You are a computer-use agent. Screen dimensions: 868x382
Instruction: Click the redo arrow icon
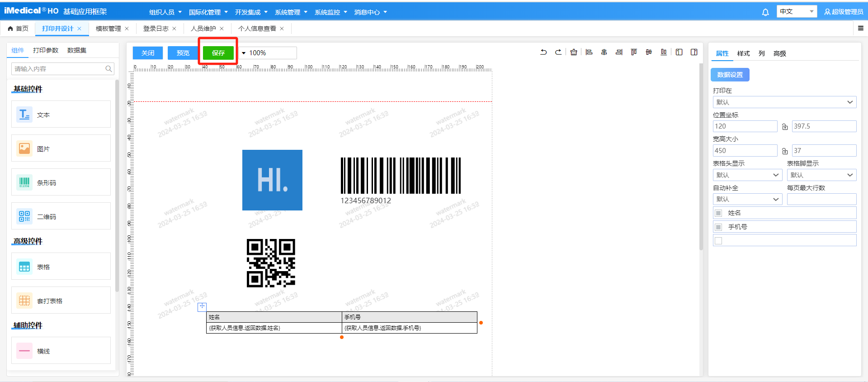558,53
